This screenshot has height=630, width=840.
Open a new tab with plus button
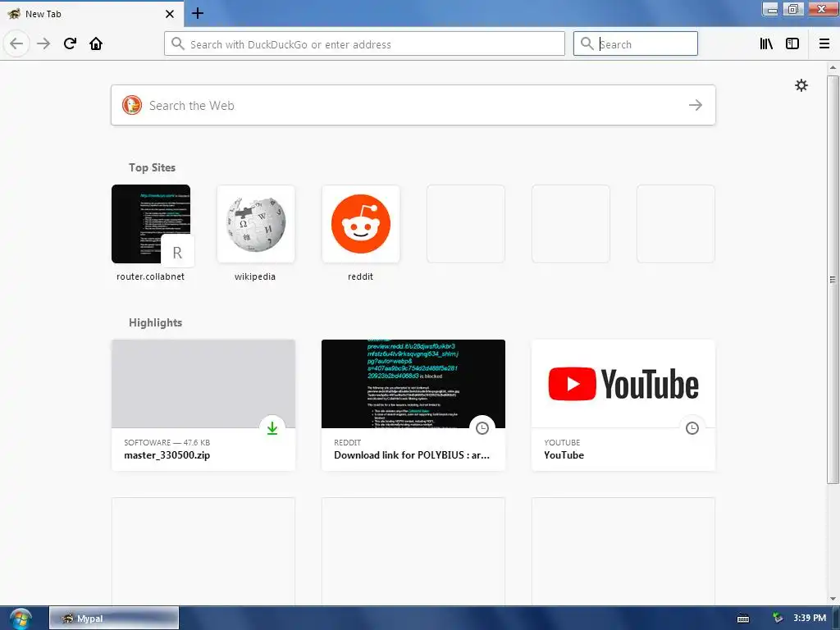pyautogui.click(x=198, y=13)
